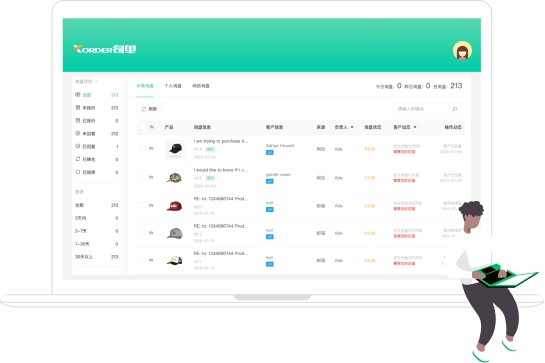545x363 pixels.
Task: Click the refresh button above the table
Action: 149,109
